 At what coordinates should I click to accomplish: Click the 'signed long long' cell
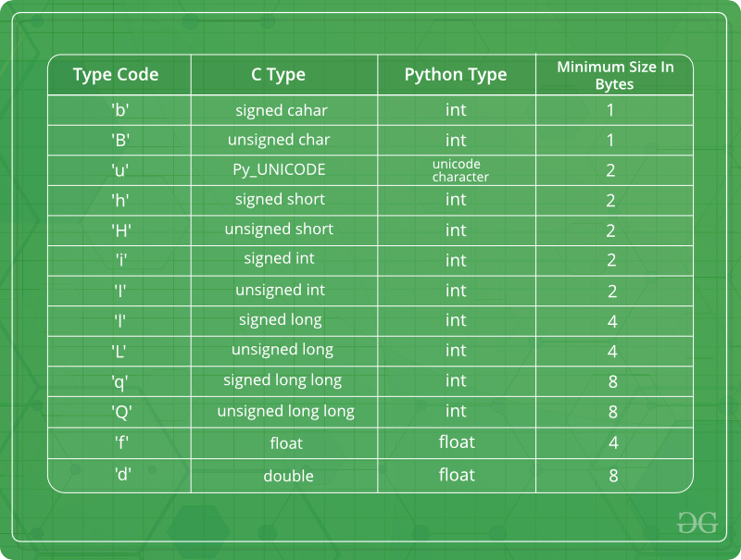pos(283,380)
